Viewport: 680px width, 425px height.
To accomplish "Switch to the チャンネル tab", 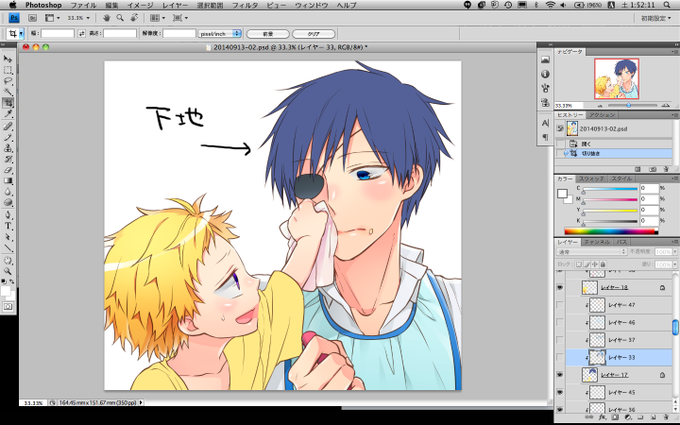I will coord(597,242).
